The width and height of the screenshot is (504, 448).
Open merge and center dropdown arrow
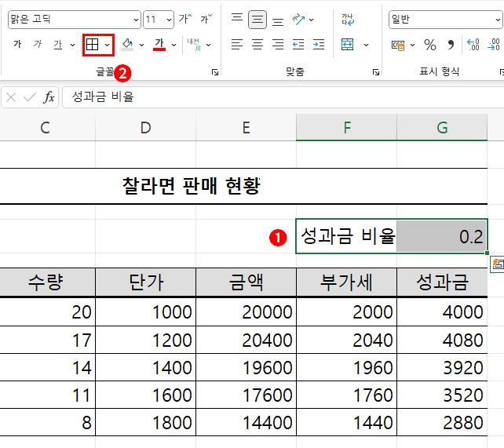366,45
